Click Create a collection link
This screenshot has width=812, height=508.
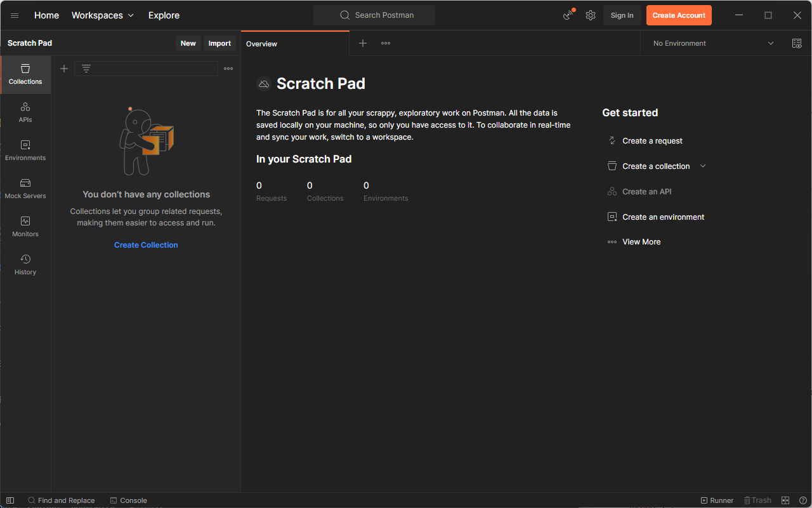(656, 166)
